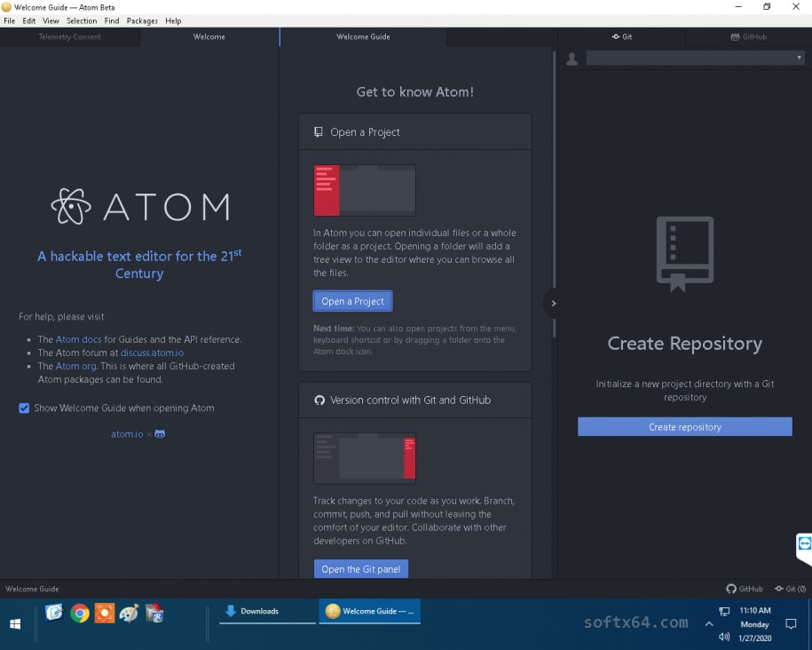Open the orange pinned taskbar app
This screenshot has height=650, width=812.
pyautogui.click(x=105, y=614)
